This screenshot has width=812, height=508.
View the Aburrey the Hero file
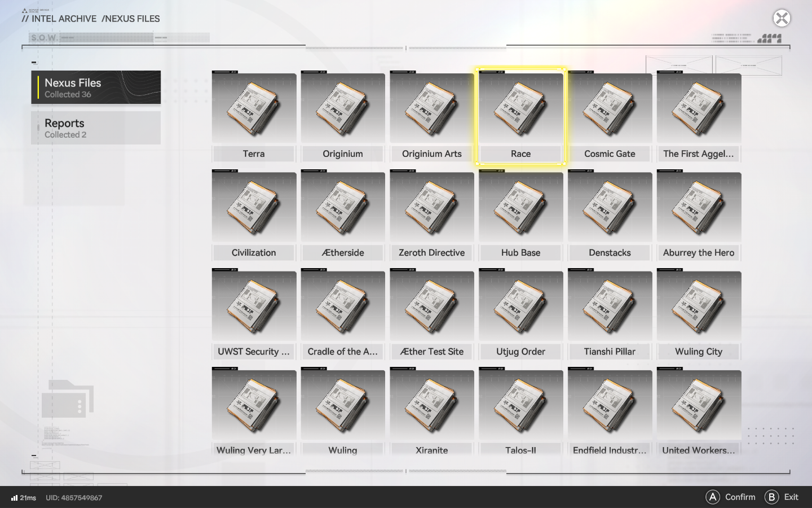tap(699, 216)
